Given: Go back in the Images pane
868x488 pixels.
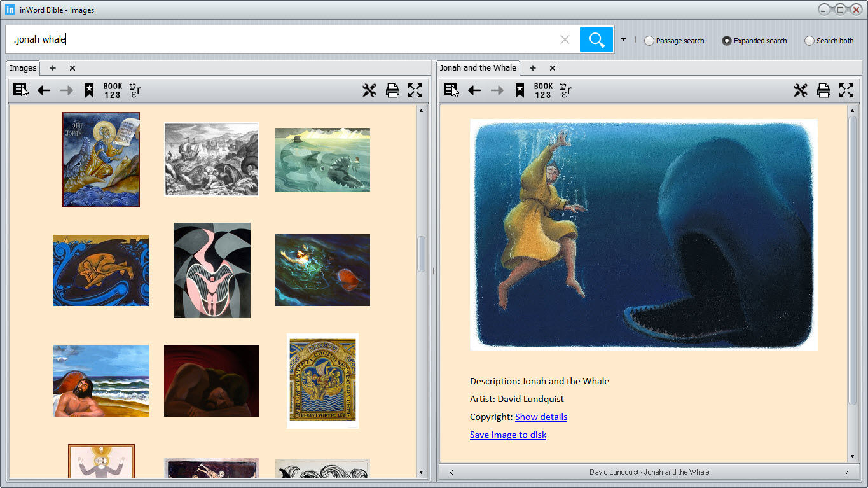Looking at the screenshot, I should (x=44, y=90).
